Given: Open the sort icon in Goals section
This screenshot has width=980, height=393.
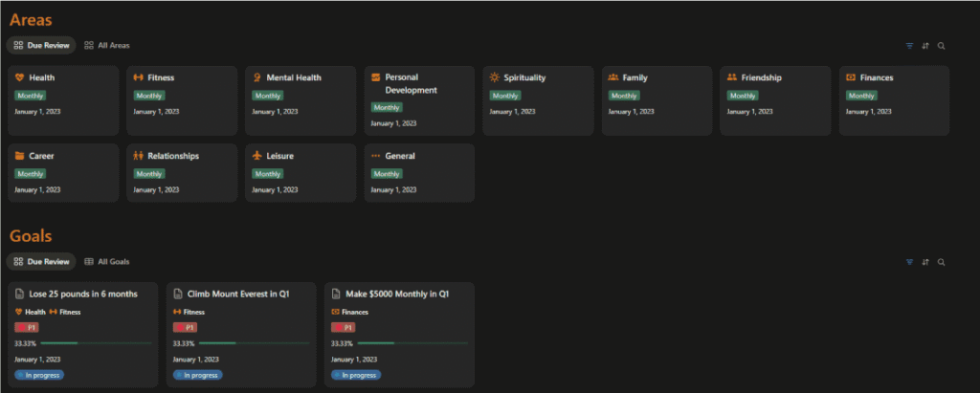Looking at the screenshot, I should 925,262.
